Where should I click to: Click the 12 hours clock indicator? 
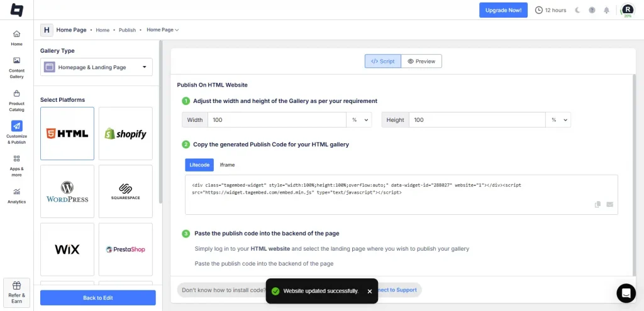point(550,10)
